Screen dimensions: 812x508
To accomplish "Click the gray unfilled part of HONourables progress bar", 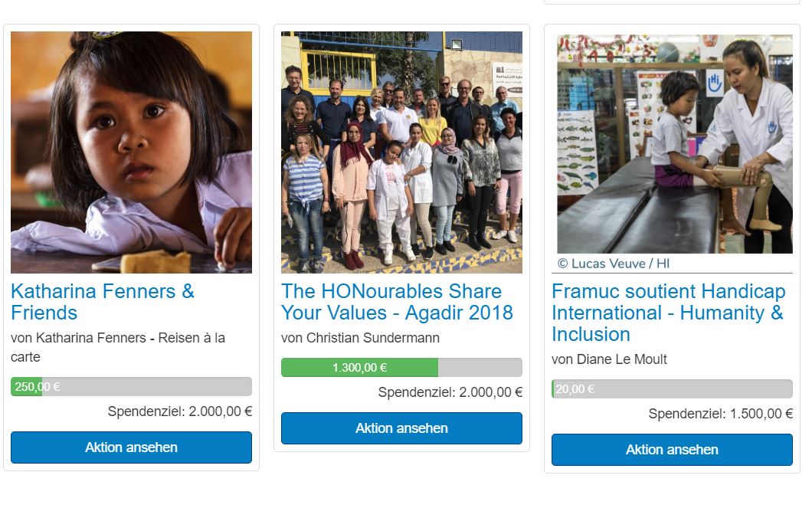I will (480, 368).
